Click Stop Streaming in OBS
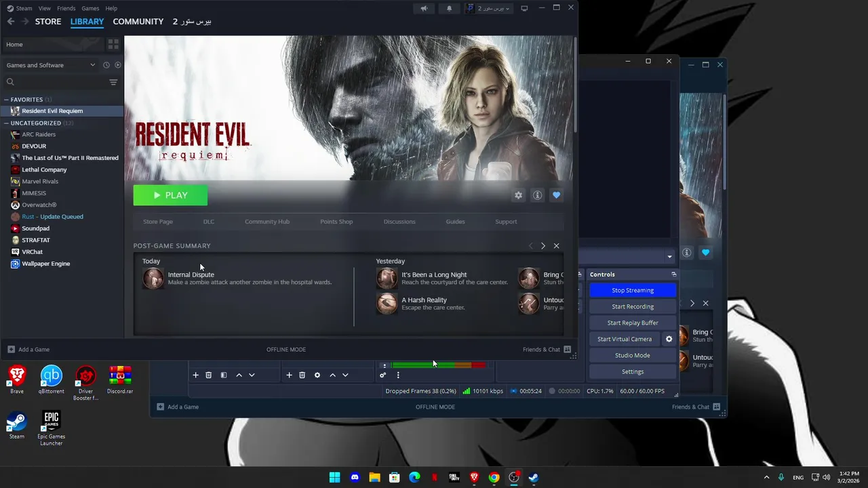868x488 pixels. (x=633, y=290)
